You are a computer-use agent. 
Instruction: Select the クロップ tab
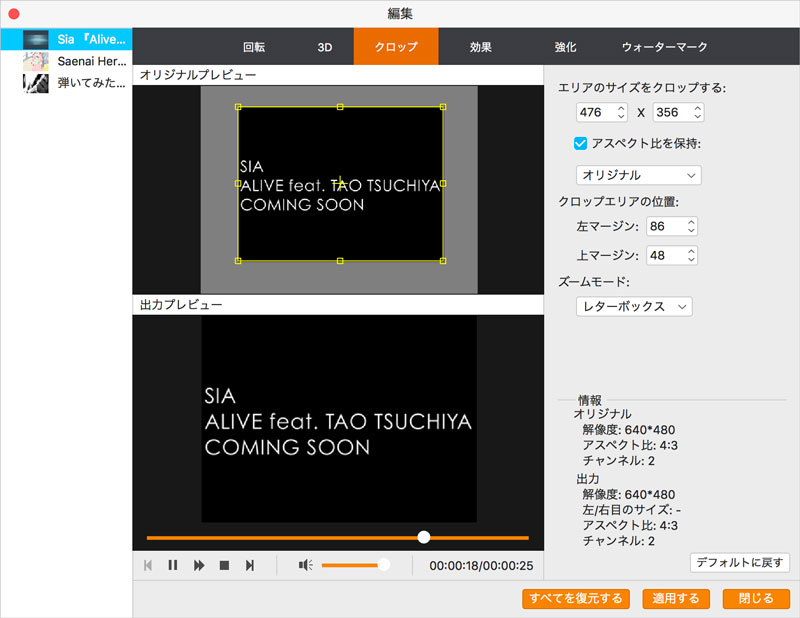(x=396, y=46)
